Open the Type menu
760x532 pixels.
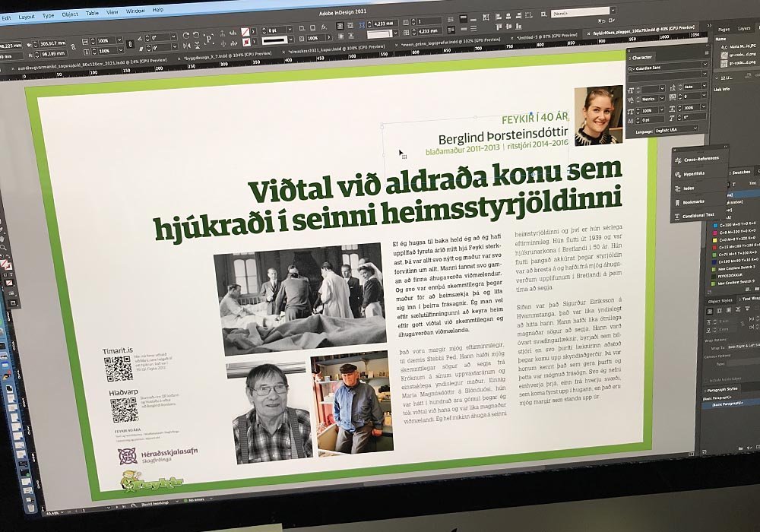pyautogui.click(x=48, y=15)
